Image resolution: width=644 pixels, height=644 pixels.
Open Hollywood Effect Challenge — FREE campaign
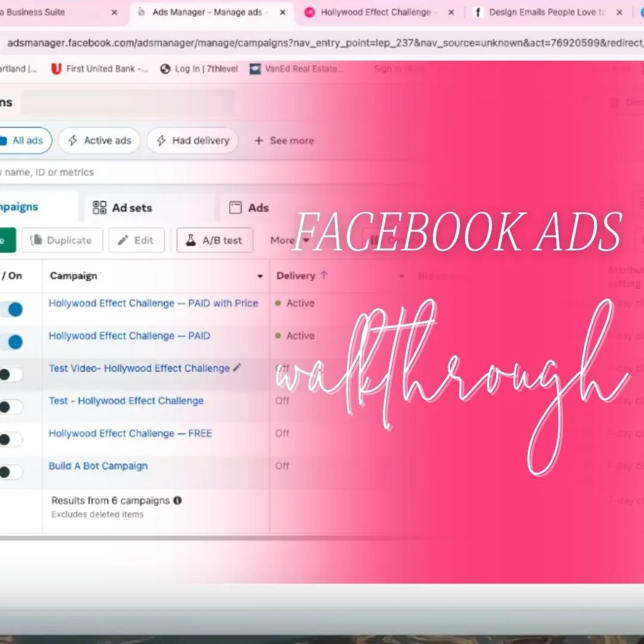[130, 434]
